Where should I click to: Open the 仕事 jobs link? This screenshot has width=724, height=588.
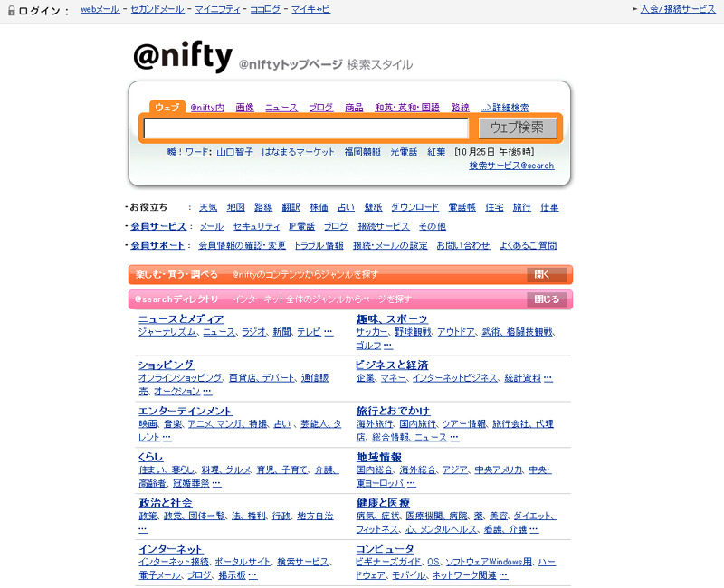(549, 207)
